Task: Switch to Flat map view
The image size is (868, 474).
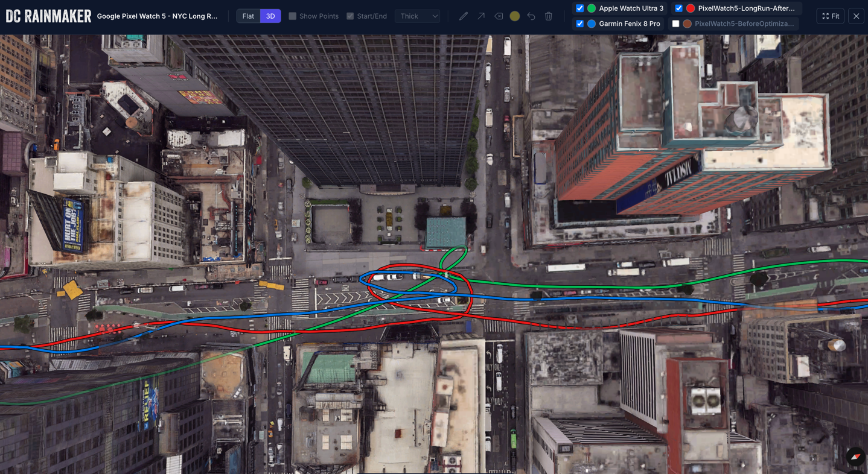Action: 248,16
